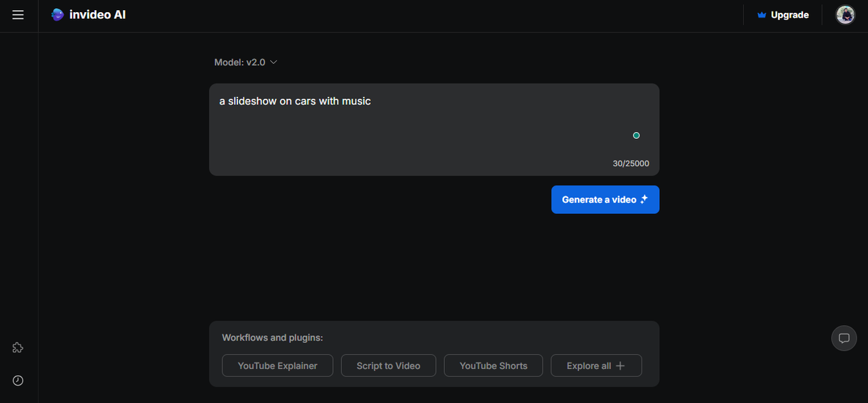Open the user profile avatar
This screenshot has height=403, width=868.
coord(845,15)
